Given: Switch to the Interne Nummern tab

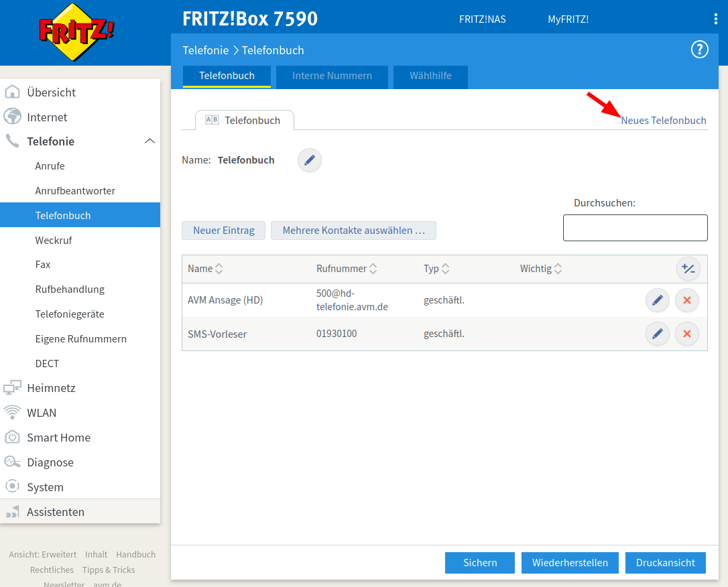Looking at the screenshot, I should point(332,76).
